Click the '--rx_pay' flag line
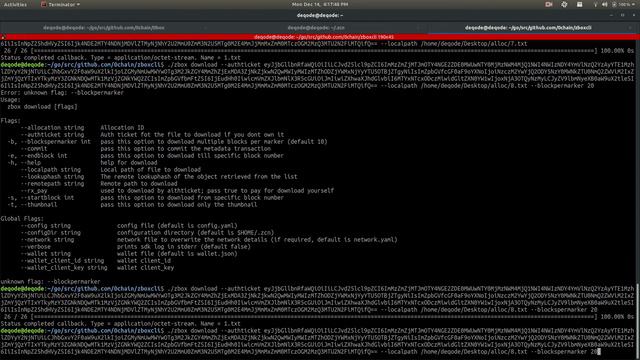 (177, 191)
